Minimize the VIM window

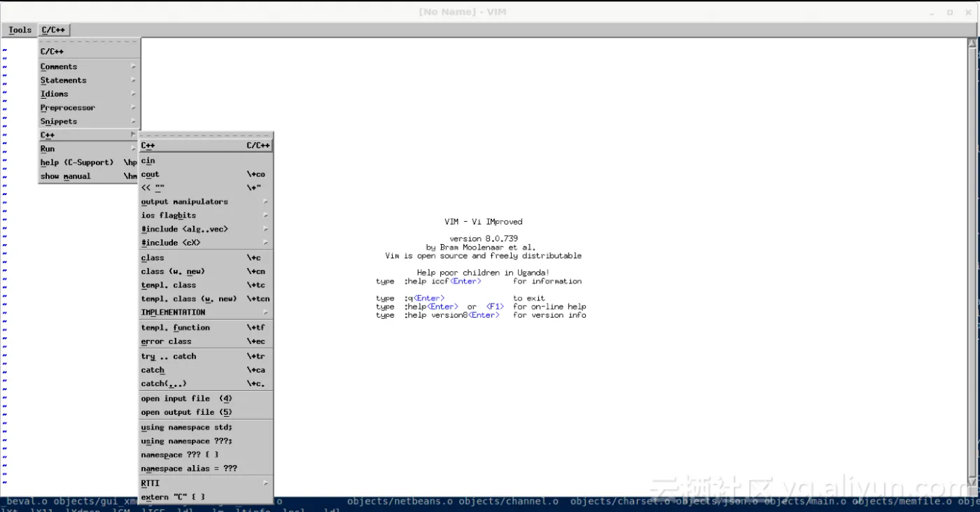[932, 12]
